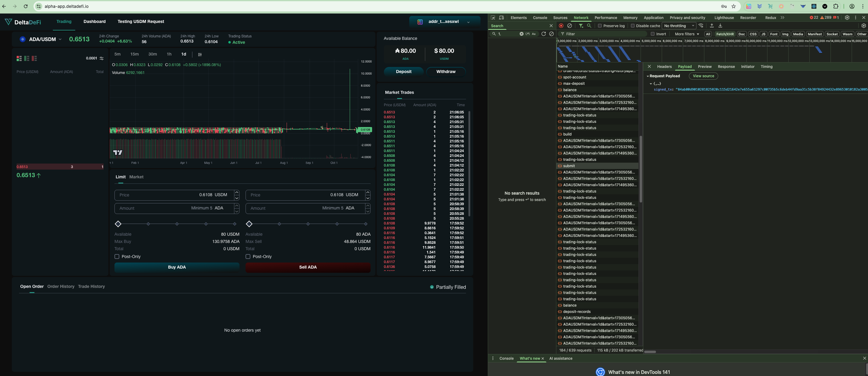Image resolution: width=868 pixels, height=376 pixels.
Task: Activate the inspect element picker icon
Action: tap(493, 18)
